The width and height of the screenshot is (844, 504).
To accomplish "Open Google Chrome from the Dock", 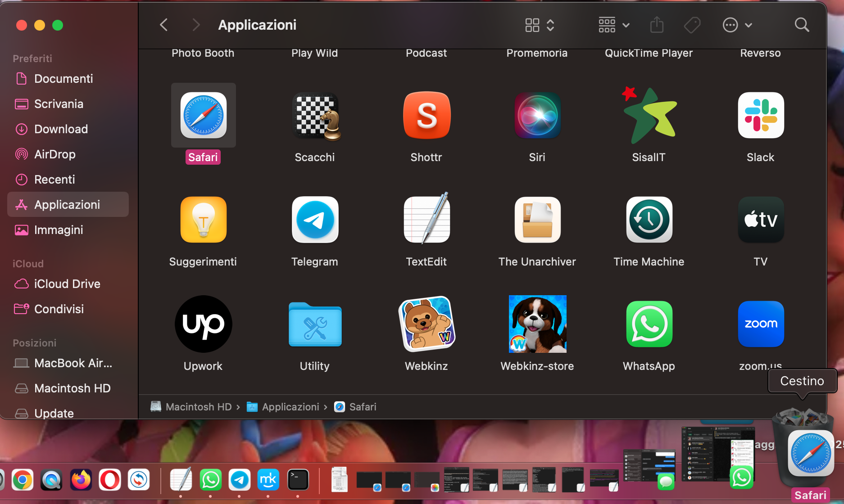I will click(22, 480).
